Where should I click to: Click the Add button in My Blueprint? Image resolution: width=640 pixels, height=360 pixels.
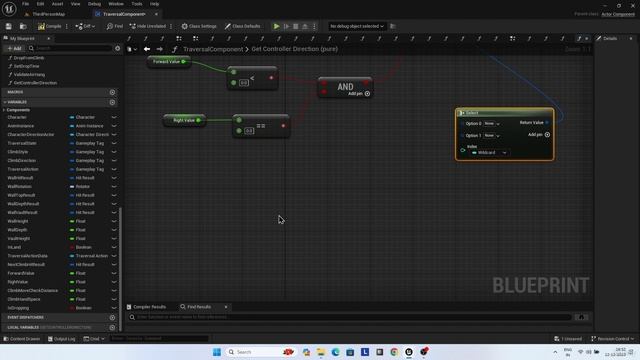(14, 48)
